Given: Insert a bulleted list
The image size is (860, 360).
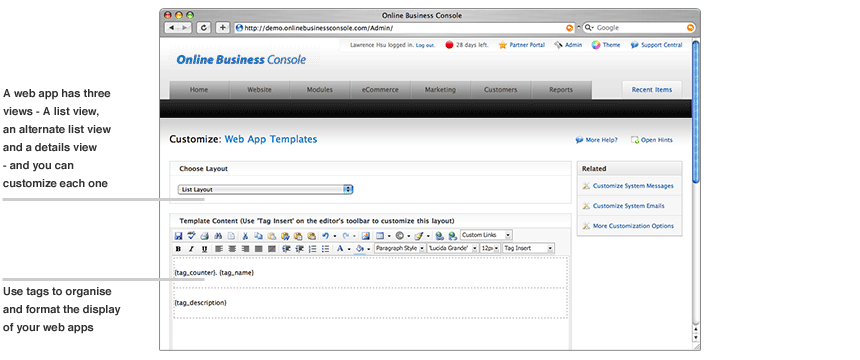Looking at the screenshot, I should (325, 249).
